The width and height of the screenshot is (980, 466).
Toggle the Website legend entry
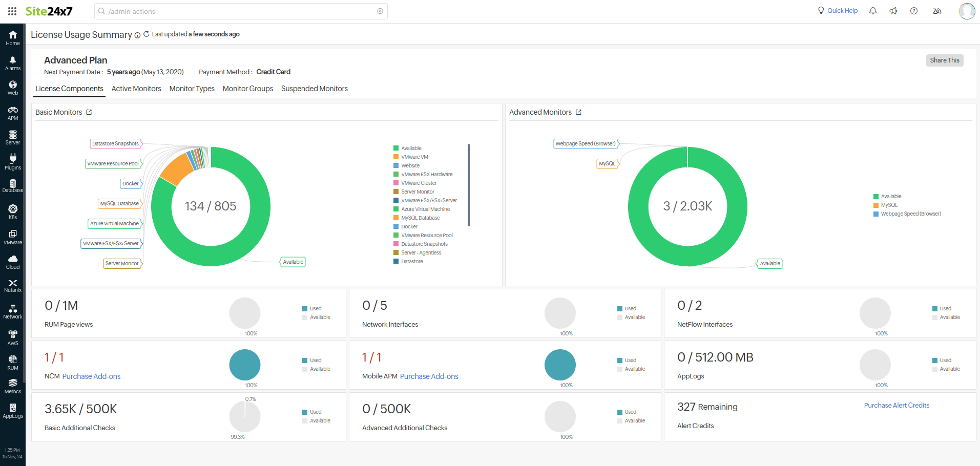point(410,166)
